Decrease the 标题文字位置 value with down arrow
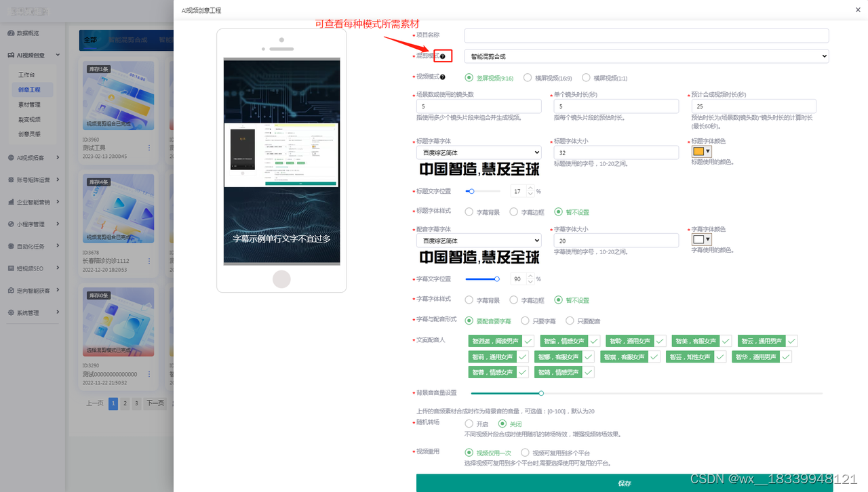The image size is (868, 492). (x=530, y=194)
